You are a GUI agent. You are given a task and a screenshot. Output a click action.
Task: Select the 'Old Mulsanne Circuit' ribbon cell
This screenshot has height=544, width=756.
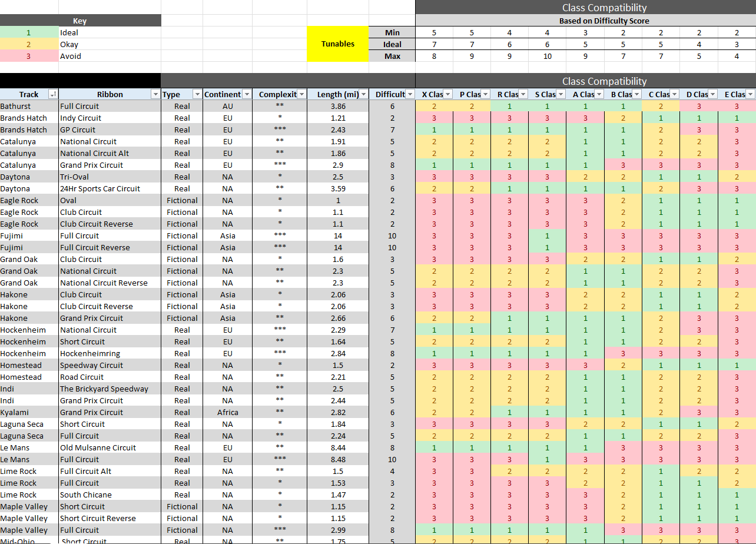pyautogui.click(x=110, y=447)
